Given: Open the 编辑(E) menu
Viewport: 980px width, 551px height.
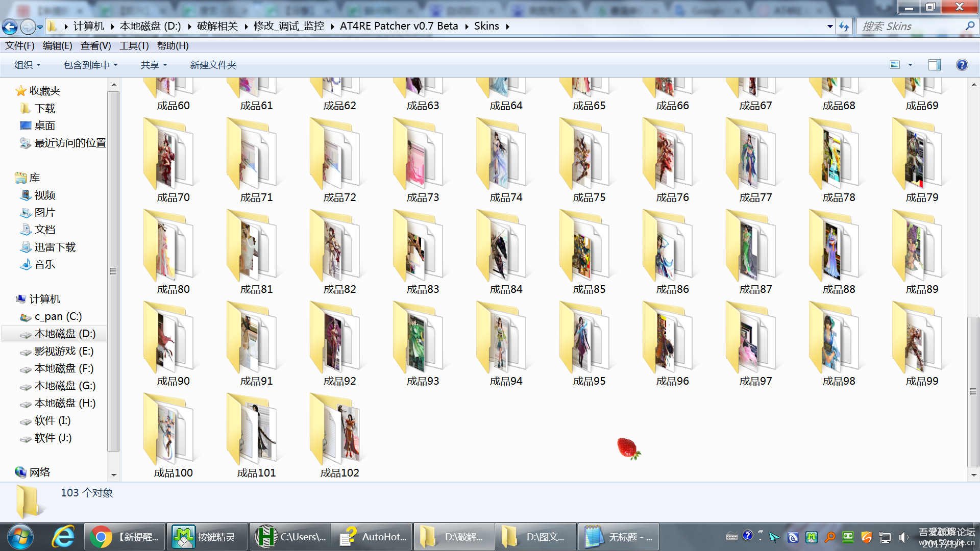Looking at the screenshot, I should click(57, 46).
